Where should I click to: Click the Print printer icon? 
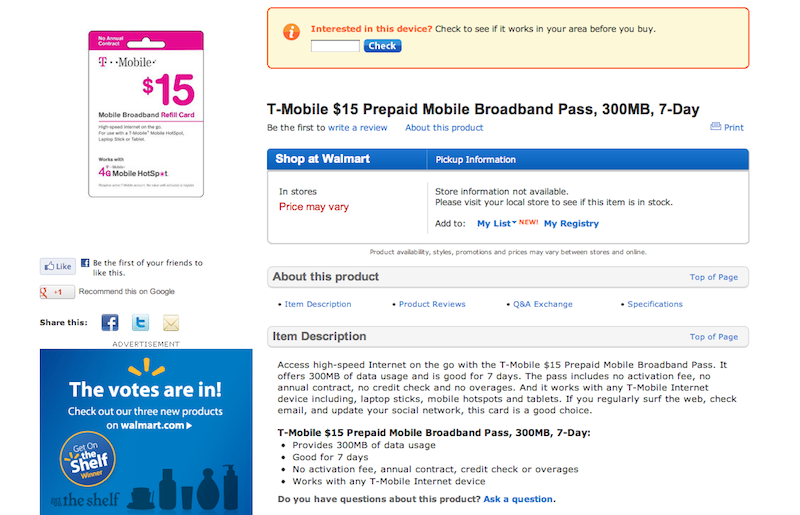click(x=715, y=127)
